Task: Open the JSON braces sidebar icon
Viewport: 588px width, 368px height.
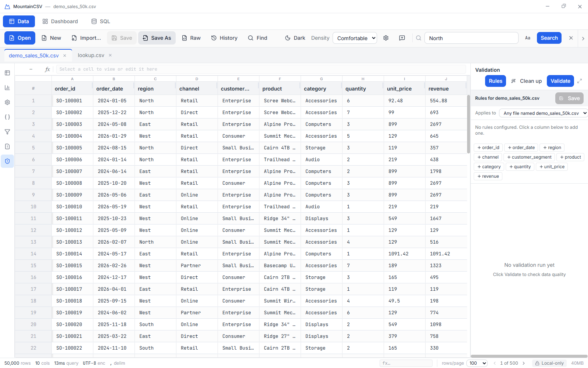Action: pos(7,117)
